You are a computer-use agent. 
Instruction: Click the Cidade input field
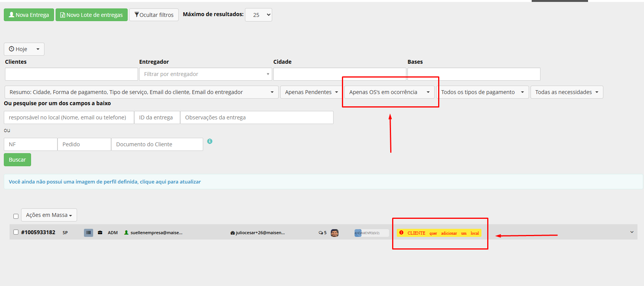340,74
